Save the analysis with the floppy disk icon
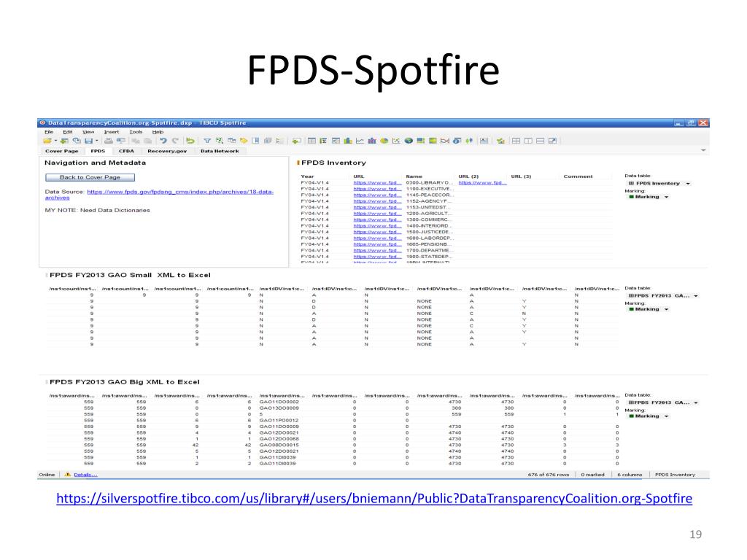Viewport: 747px width, 560px height. point(88,141)
